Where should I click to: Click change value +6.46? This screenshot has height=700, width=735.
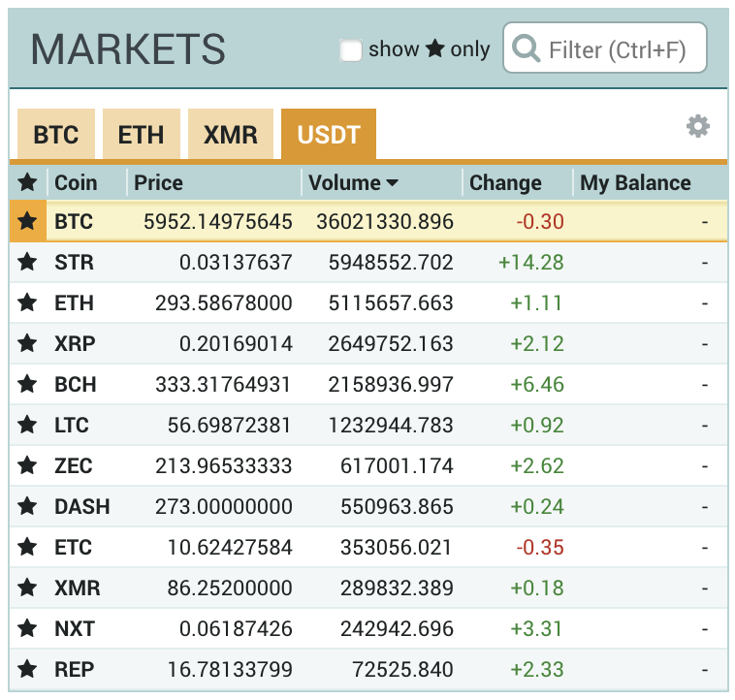pos(537,385)
